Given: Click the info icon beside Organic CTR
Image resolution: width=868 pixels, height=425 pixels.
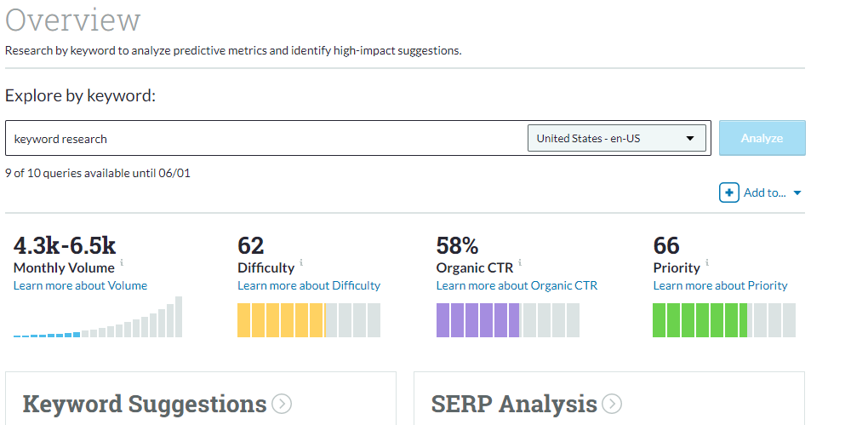Looking at the screenshot, I should tap(520, 263).
